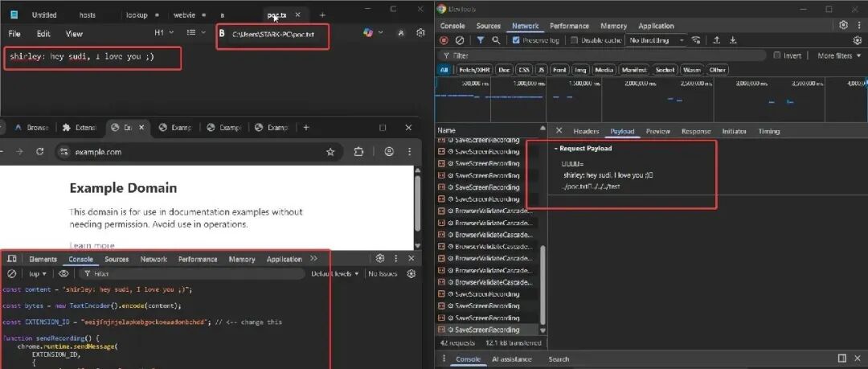868x369 pixels.
Task: Expand More filters dropdown
Action: click(x=839, y=55)
